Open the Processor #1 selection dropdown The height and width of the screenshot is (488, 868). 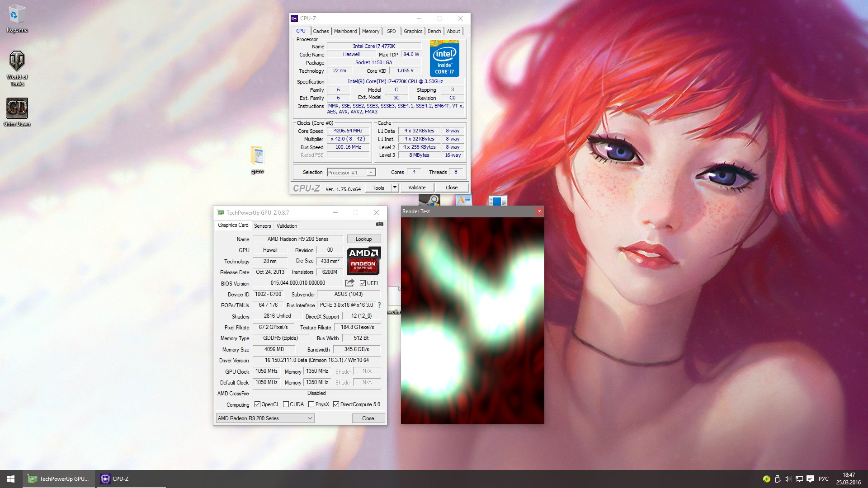point(351,173)
